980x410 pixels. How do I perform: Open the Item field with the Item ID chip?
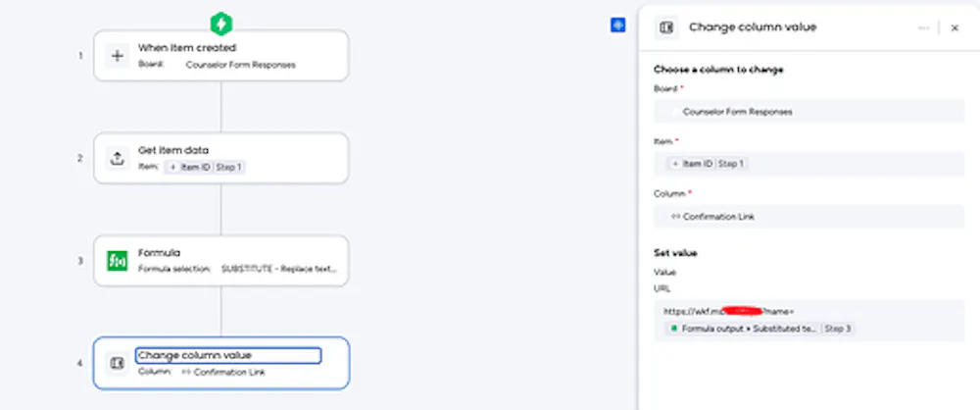[x=808, y=164]
